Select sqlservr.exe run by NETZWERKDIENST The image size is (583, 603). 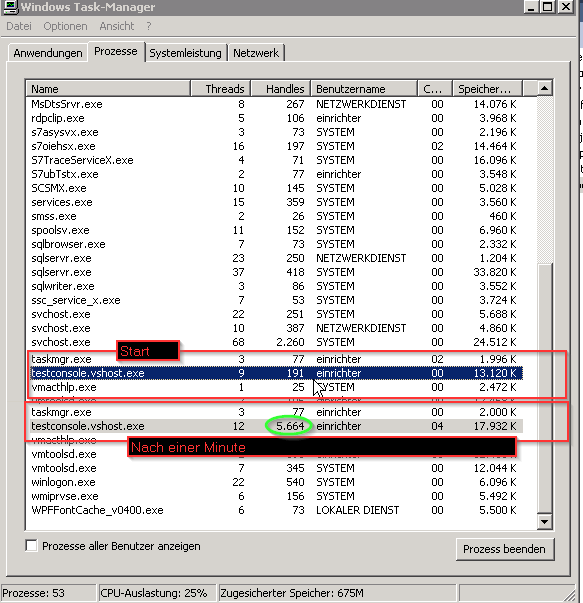[274, 258]
